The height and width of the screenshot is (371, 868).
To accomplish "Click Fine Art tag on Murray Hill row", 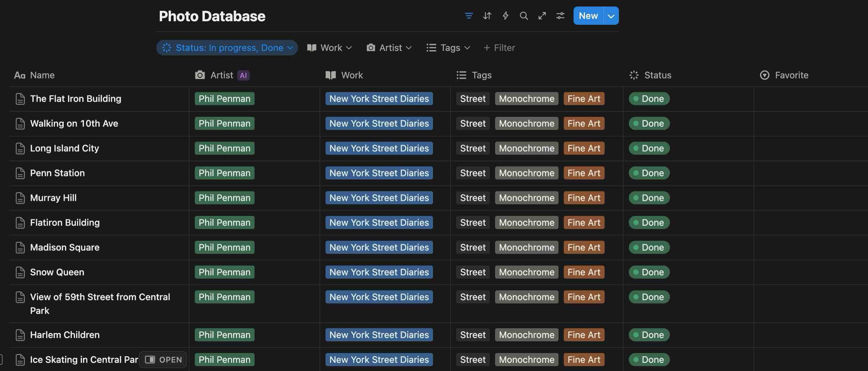I will pyautogui.click(x=584, y=198).
